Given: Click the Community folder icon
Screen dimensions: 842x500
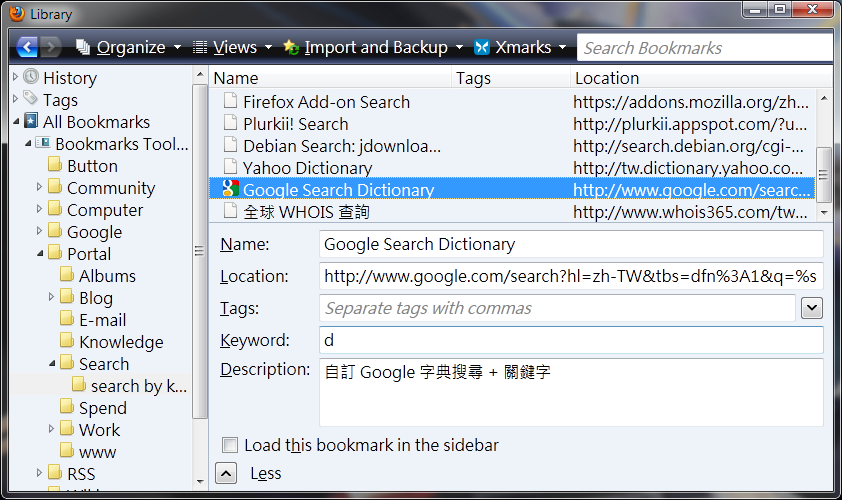Looking at the screenshot, I should (55, 186).
